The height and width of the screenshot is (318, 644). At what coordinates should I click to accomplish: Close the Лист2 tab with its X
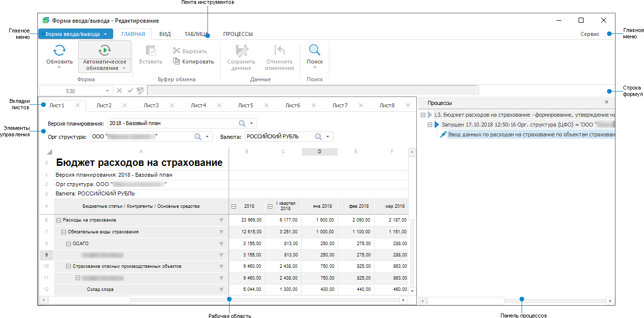click(x=125, y=105)
